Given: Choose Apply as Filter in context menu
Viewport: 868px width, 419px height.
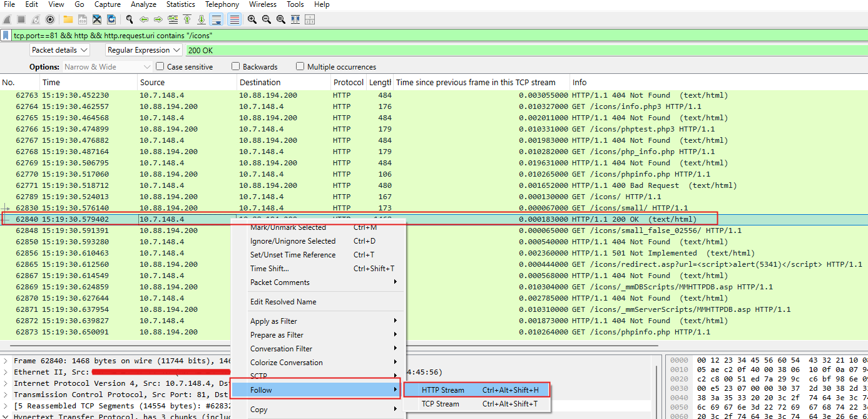Looking at the screenshot, I should 273,321.
